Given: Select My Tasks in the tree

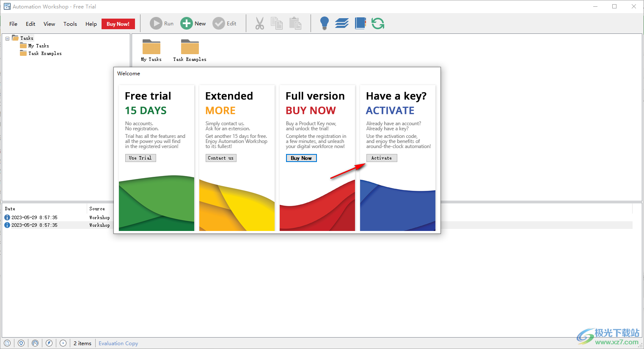Looking at the screenshot, I should (x=39, y=46).
